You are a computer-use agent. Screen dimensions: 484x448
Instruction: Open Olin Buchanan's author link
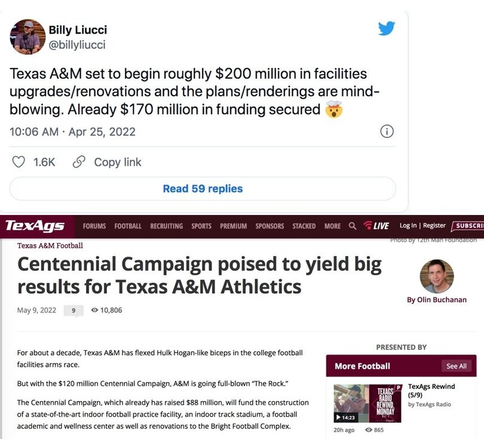(x=437, y=299)
